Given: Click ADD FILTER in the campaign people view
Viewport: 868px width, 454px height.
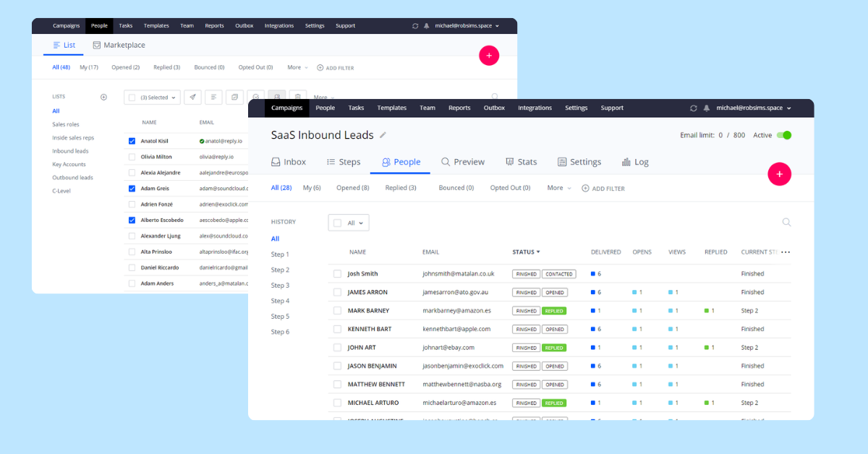Looking at the screenshot, I should coord(603,189).
